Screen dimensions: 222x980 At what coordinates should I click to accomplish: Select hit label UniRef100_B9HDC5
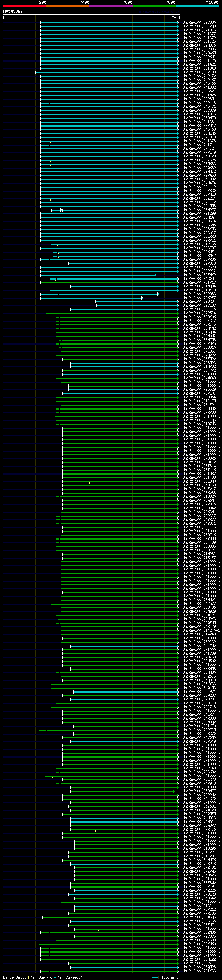[199, 45]
